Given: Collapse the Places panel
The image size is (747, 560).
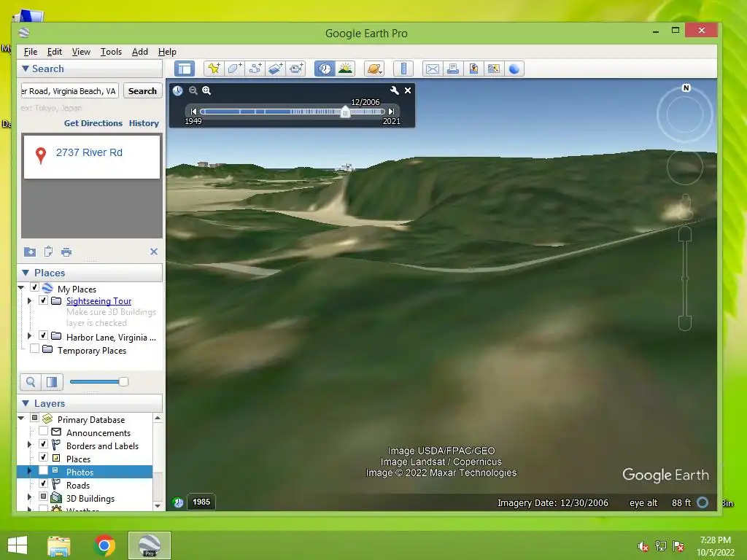Looking at the screenshot, I should pyautogui.click(x=26, y=273).
